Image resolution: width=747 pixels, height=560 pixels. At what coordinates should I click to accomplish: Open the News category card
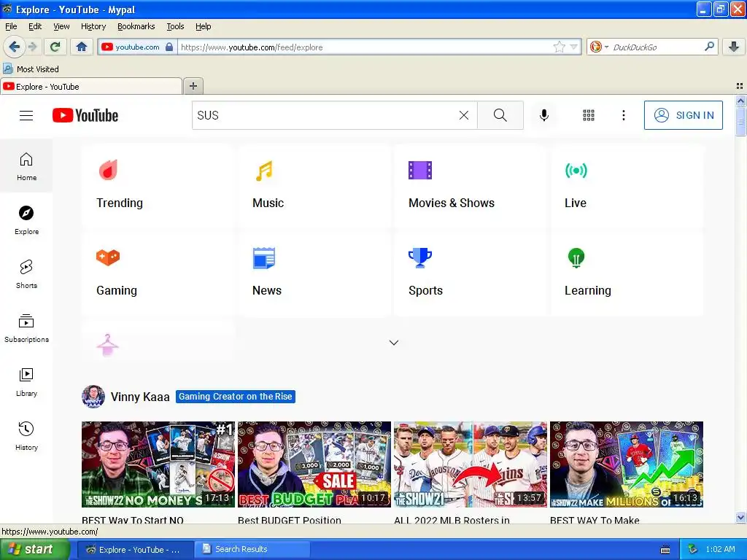point(314,273)
